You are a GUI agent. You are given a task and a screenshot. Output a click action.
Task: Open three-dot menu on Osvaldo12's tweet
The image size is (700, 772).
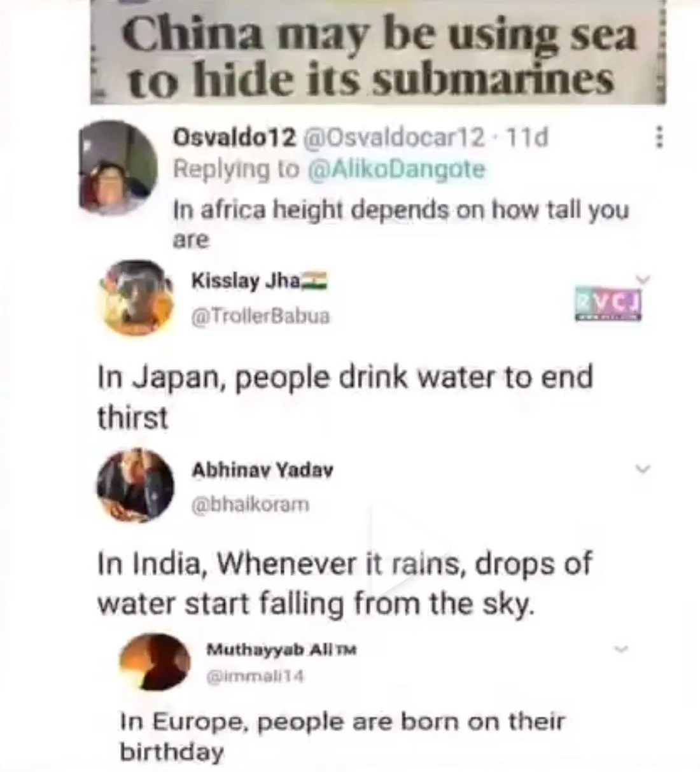(x=659, y=137)
